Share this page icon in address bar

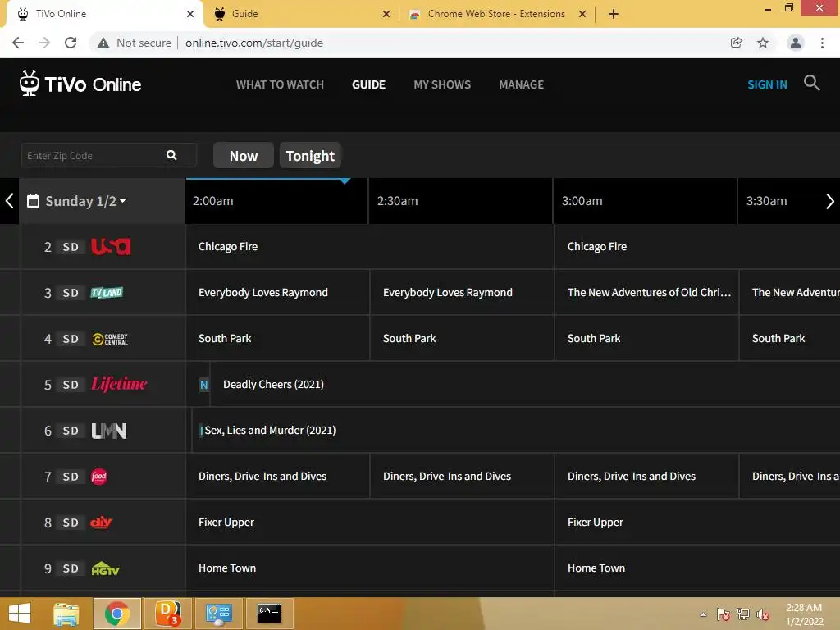(737, 43)
